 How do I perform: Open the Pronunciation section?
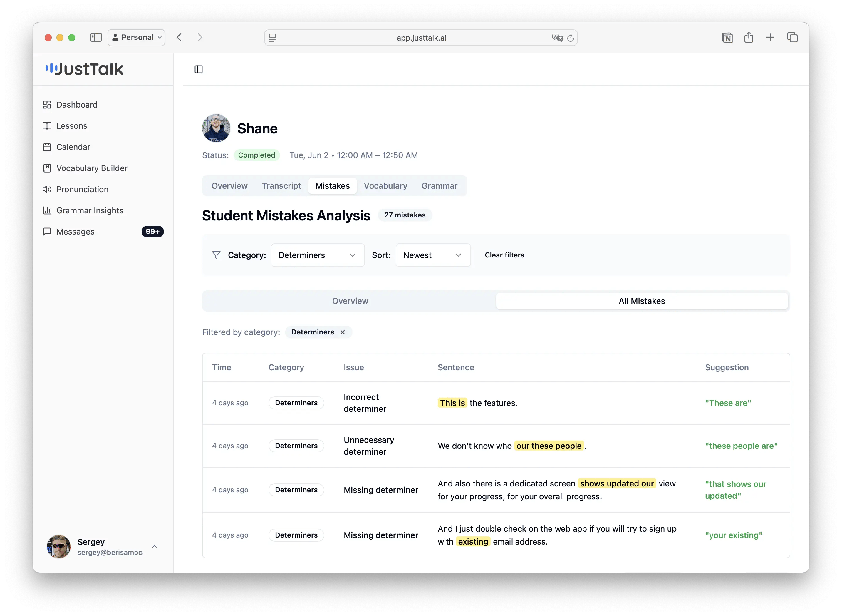point(76,190)
